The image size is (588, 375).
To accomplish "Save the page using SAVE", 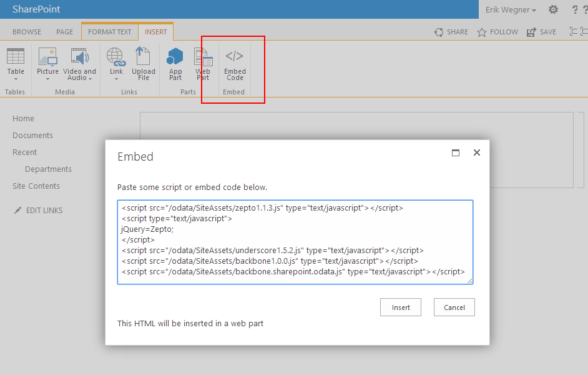I will (x=541, y=32).
